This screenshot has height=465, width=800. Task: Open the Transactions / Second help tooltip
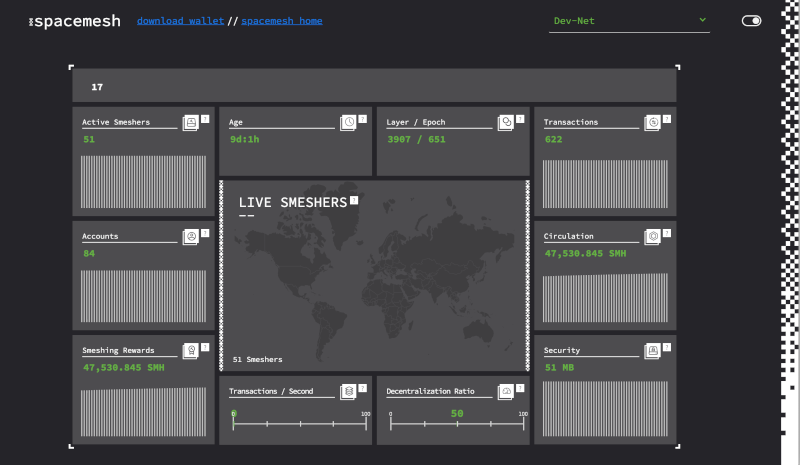(363, 388)
